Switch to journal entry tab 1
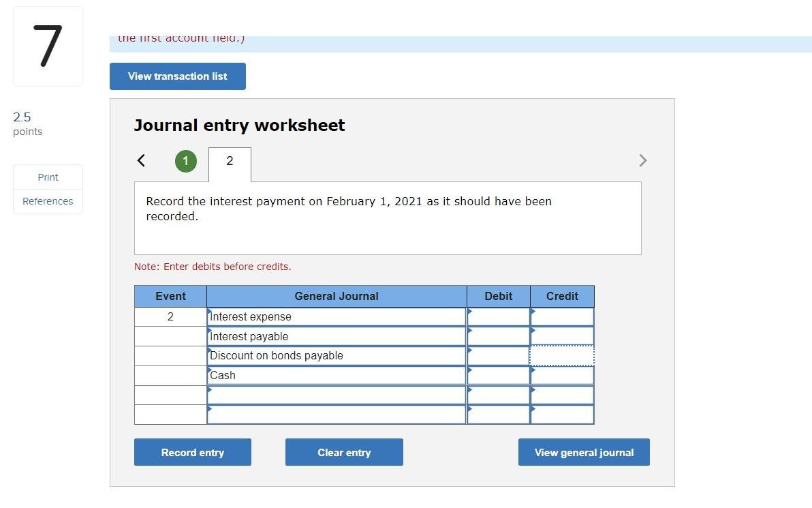The height and width of the screenshot is (508, 812). 185,161
